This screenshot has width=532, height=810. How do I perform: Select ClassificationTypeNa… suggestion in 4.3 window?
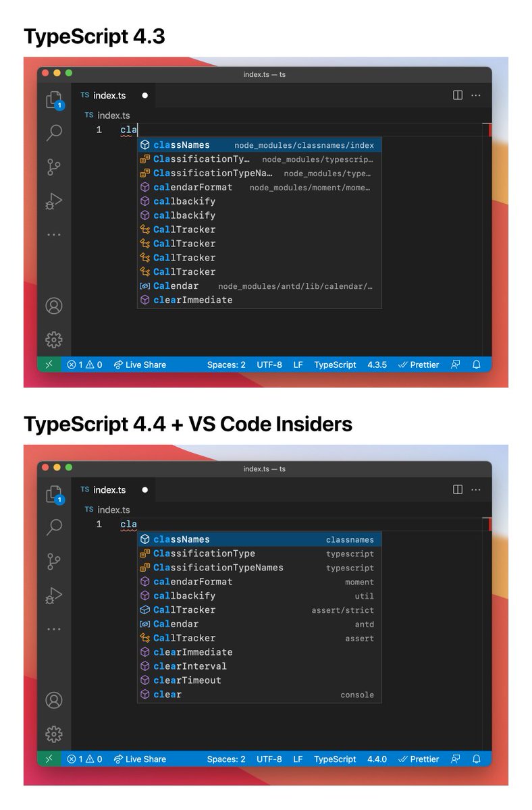(259, 173)
